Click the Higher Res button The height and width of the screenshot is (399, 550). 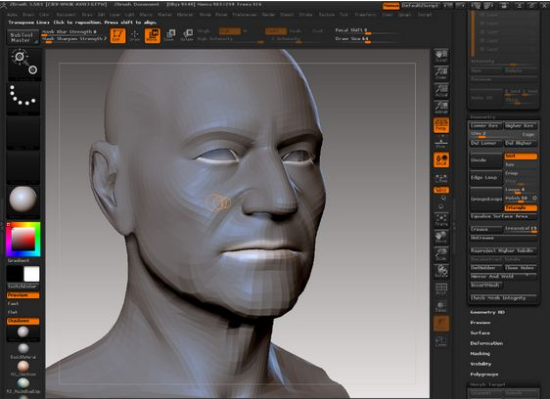[521, 126]
